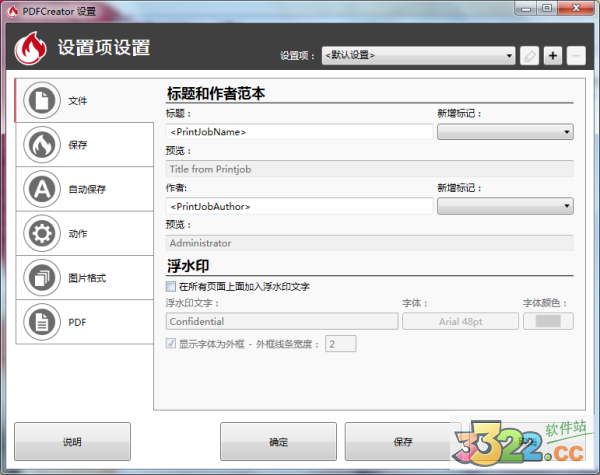Switch to the PDF tab label
The width and height of the screenshot is (600, 475).
point(77,323)
